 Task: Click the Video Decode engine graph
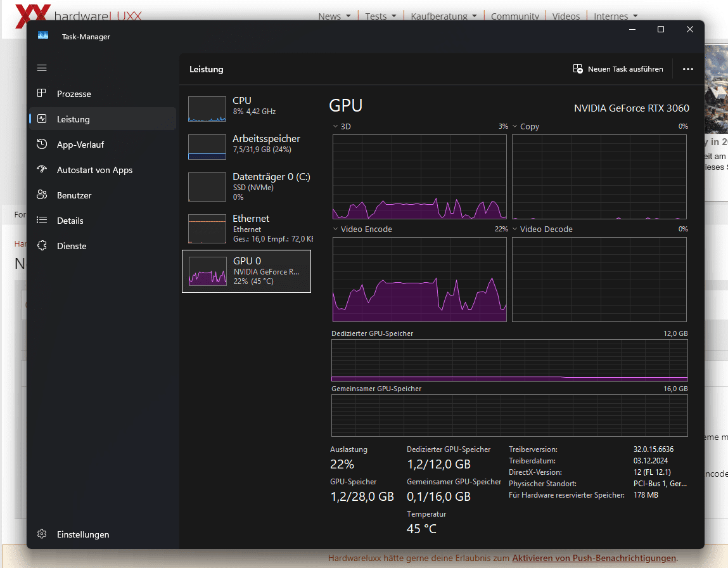coord(599,280)
